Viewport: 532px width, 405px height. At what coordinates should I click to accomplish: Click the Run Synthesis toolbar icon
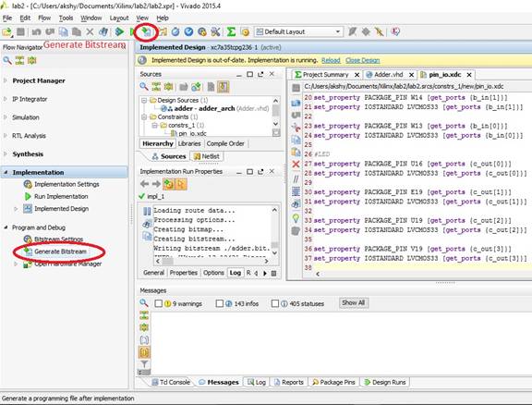coord(119,32)
